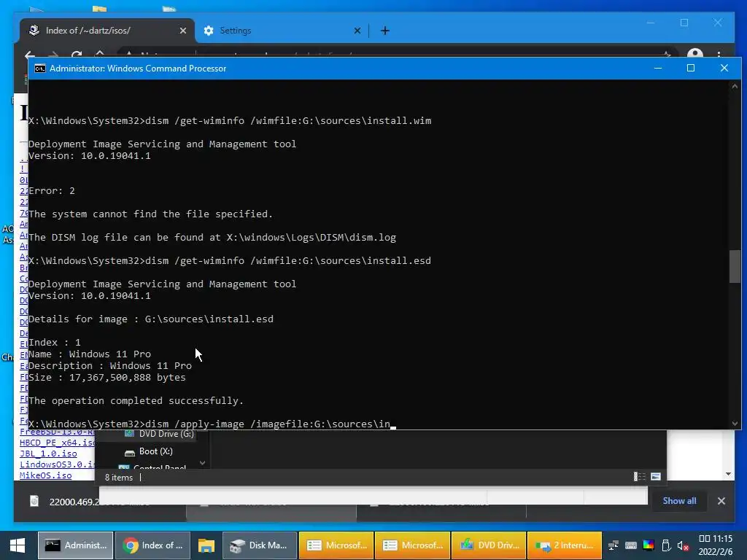This screenshot has height=560, width=747.
Task: Open File Explorer from the taskbar
Action: click(206, 545)
